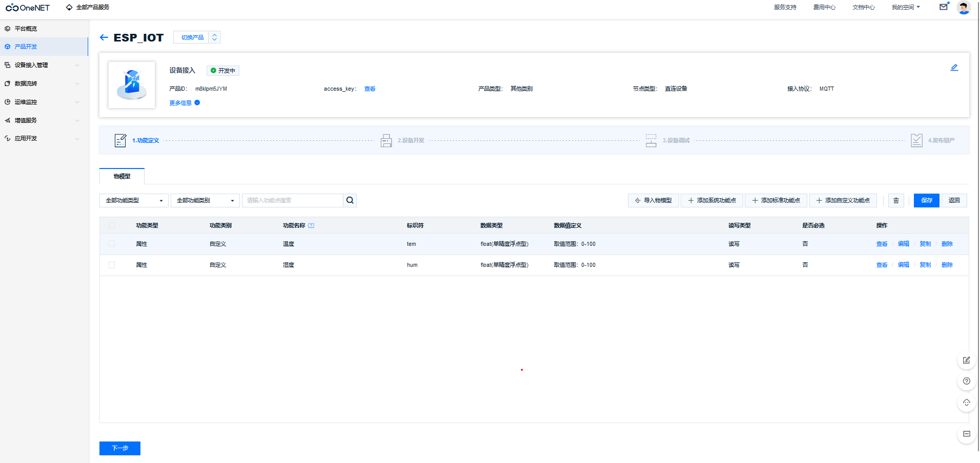Viewport: 980px width, 463px height.
Task: Click 编辑 in the 湿度 row
Action: coord(904,265)
